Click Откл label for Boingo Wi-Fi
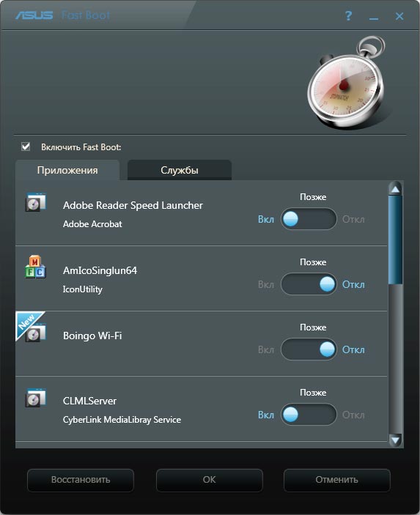420x515 pixels. [353, 349]
